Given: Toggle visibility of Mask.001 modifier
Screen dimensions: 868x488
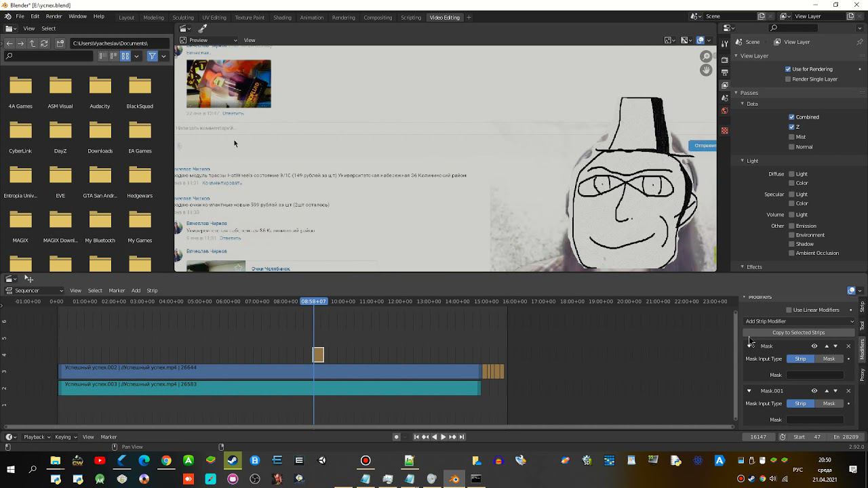Looking at the screenshot, I should point(814,391).
